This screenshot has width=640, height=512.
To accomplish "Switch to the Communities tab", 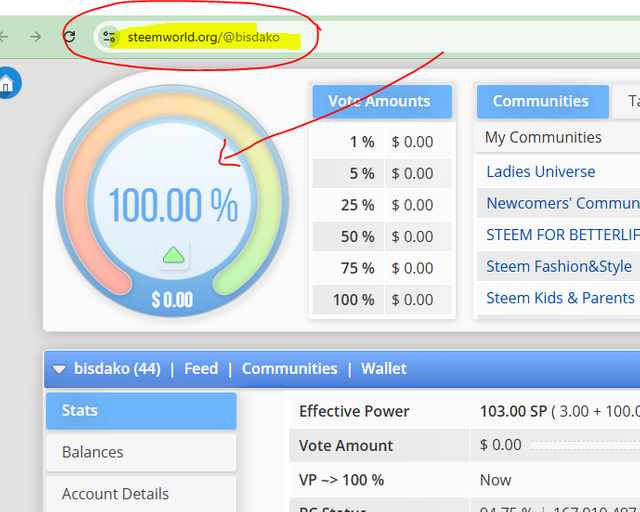I will (x=542, y=101).
